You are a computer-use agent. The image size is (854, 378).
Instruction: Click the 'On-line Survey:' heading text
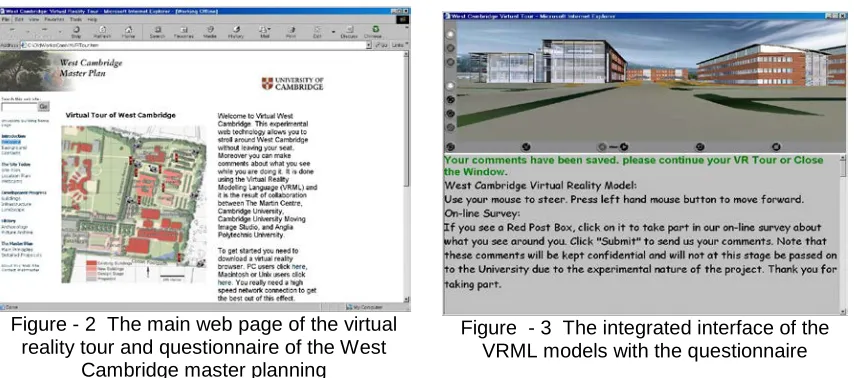click(x=482, y=213)
